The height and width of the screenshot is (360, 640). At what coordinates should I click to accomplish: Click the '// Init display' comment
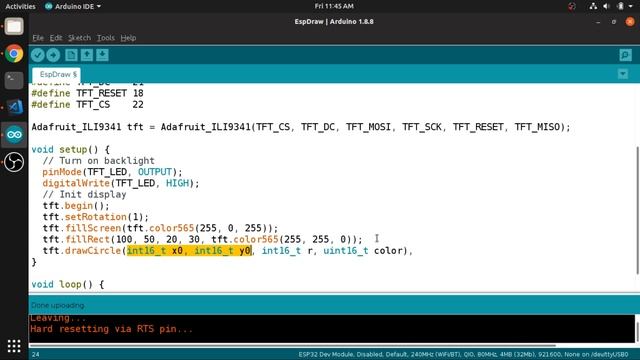tap(84, 195)
